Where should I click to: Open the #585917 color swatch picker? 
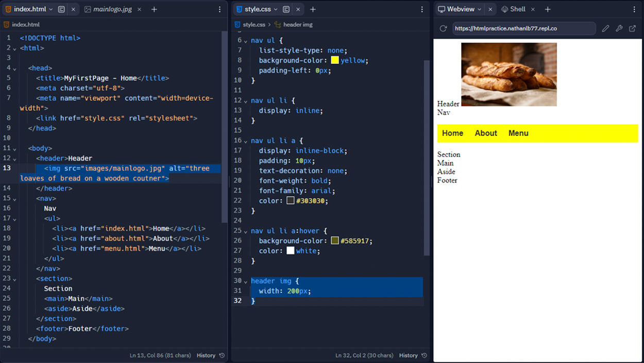335,240
